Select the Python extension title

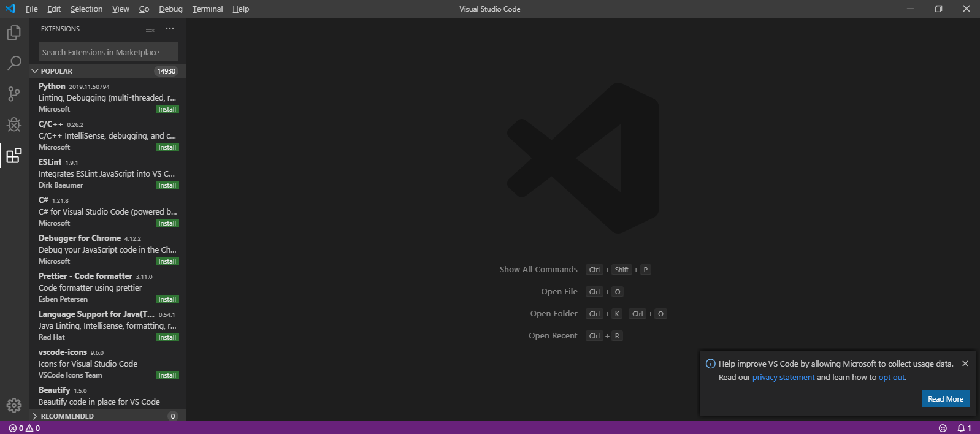[x=52, y=86]
